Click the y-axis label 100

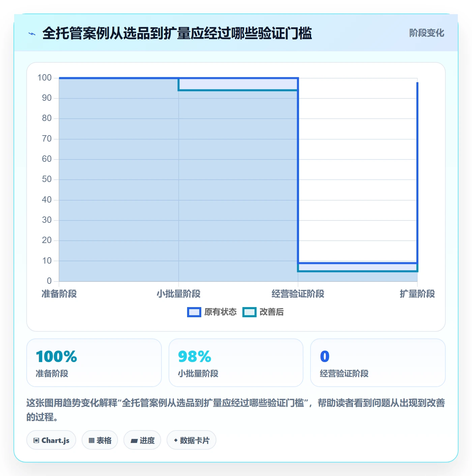pos(45,78)
